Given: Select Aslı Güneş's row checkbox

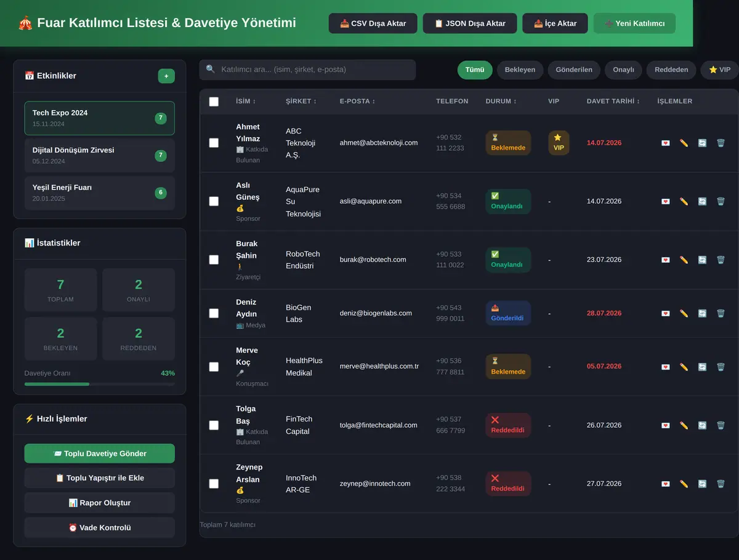Looking at the screenshot, I should click(214, 201).
